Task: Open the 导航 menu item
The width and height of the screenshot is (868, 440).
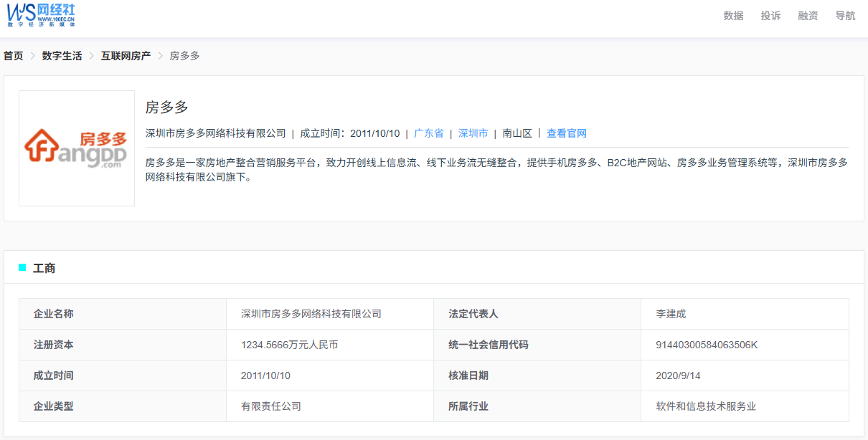Action: point(845,16)
